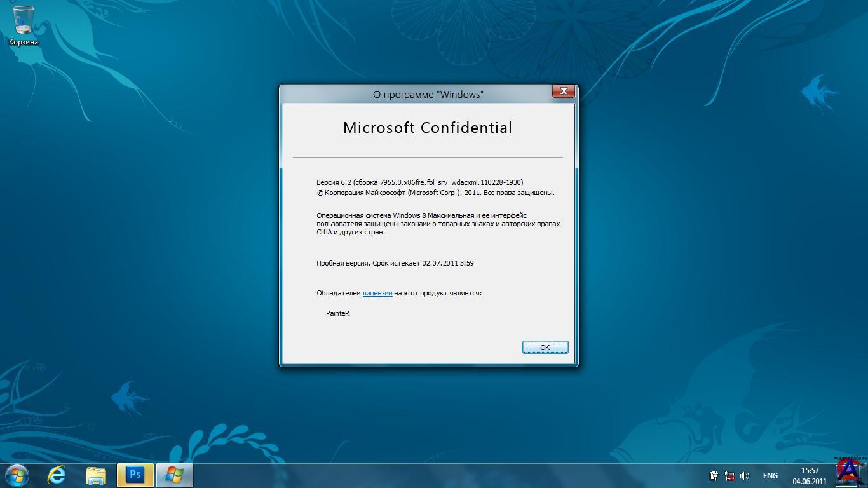Select the About Windows taskbar button
This screenshot has width=868, height=488.
click(174, 475)
